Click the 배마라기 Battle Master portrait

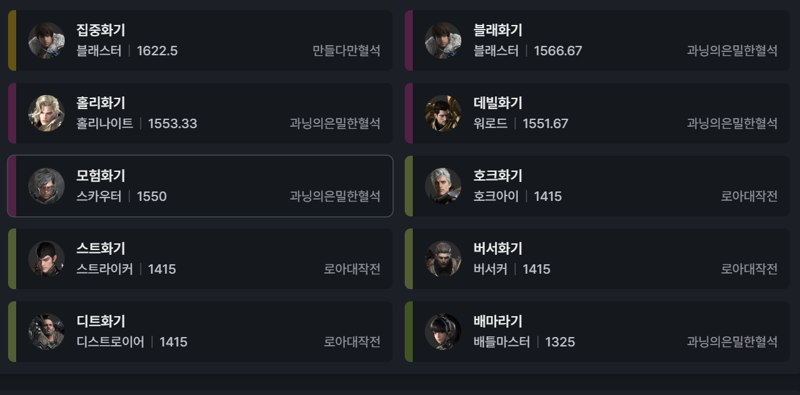[443, 332]
